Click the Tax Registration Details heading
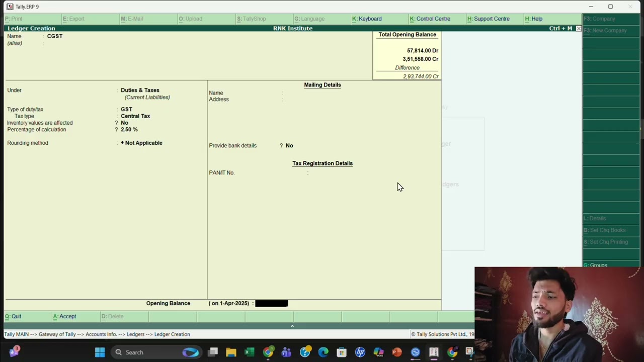This screenshot has width=644, height=362. [x=323, y=163]
